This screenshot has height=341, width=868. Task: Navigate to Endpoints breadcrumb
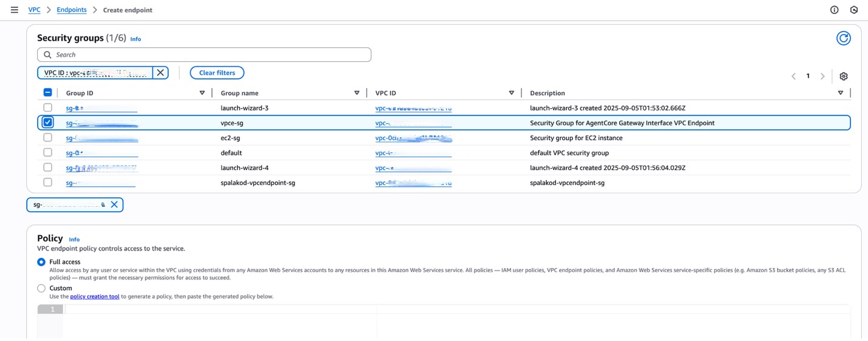(72, 10)
